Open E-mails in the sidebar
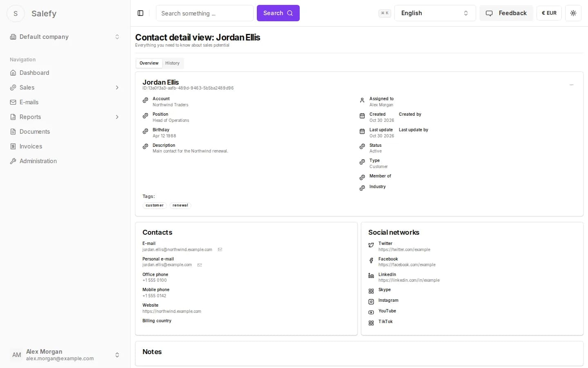 tap(65, 102)
